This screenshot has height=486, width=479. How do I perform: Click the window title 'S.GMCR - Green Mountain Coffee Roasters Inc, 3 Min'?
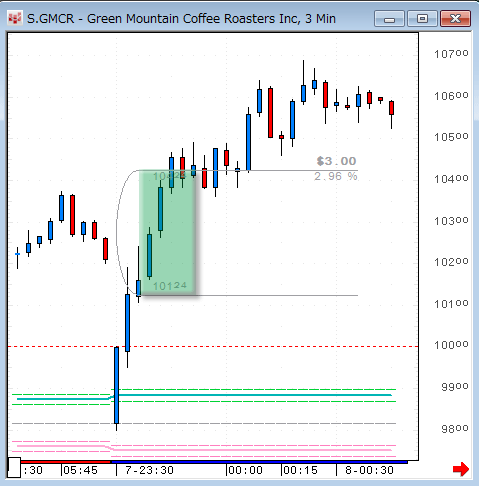click(181, 19)
